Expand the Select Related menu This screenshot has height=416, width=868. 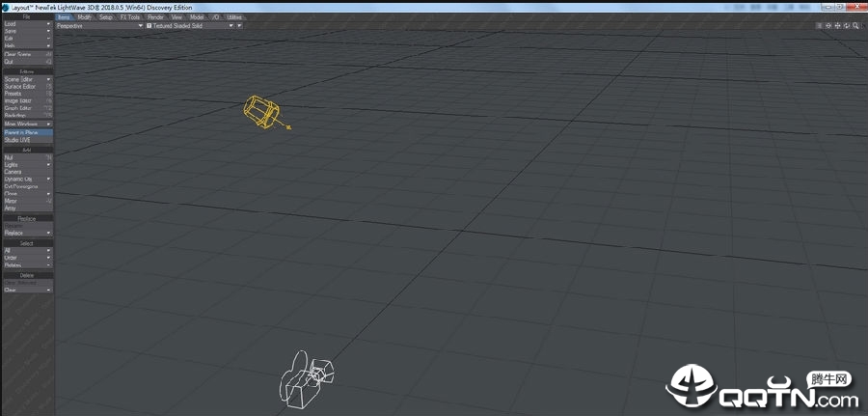[28, 264]
